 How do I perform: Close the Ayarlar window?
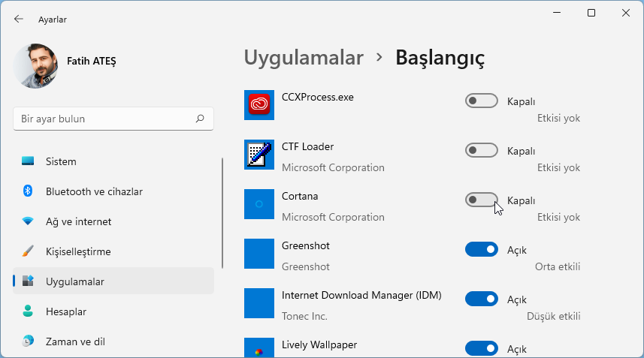click(626, 13)
